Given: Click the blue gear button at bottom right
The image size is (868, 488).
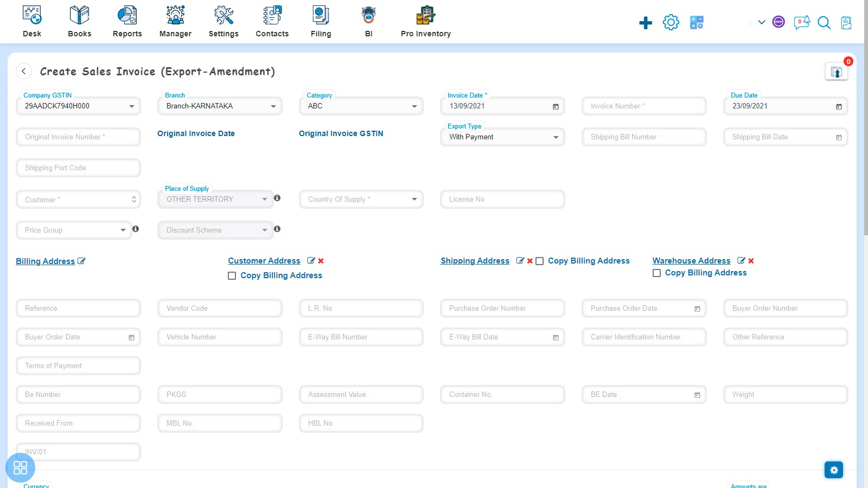Looking at the screenshot, I should click(834, 470).
